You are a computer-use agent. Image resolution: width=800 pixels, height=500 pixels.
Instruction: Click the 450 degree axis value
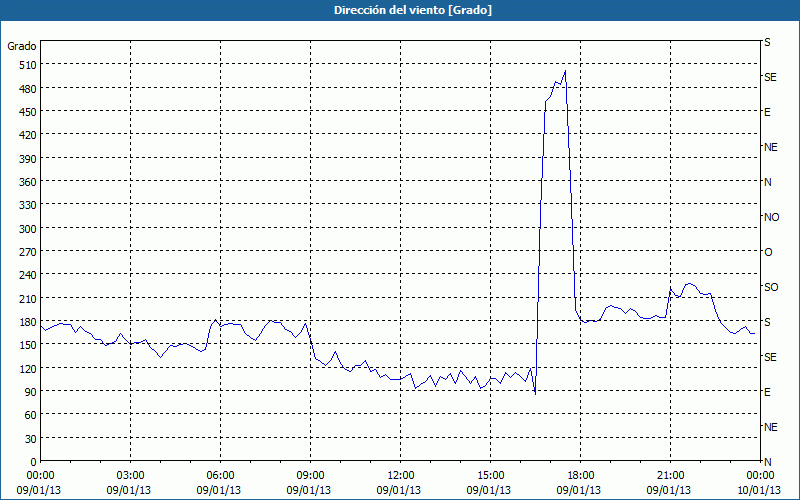28,112
